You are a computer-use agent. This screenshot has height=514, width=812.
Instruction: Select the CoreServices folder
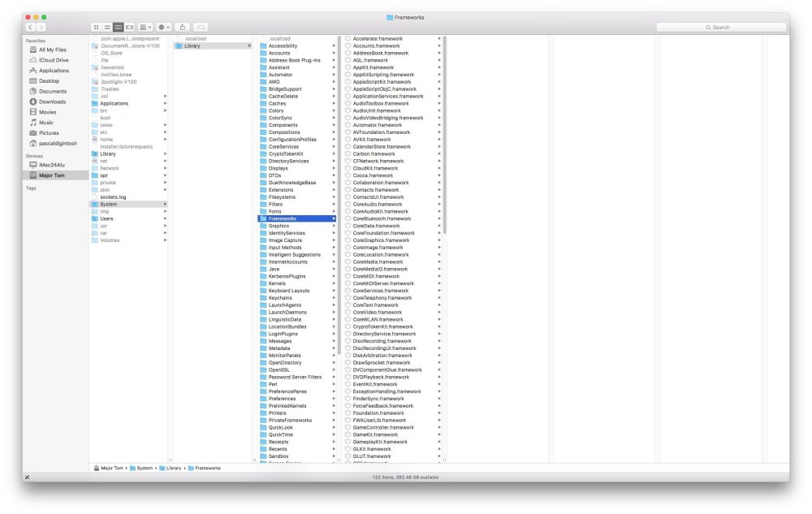297,146
